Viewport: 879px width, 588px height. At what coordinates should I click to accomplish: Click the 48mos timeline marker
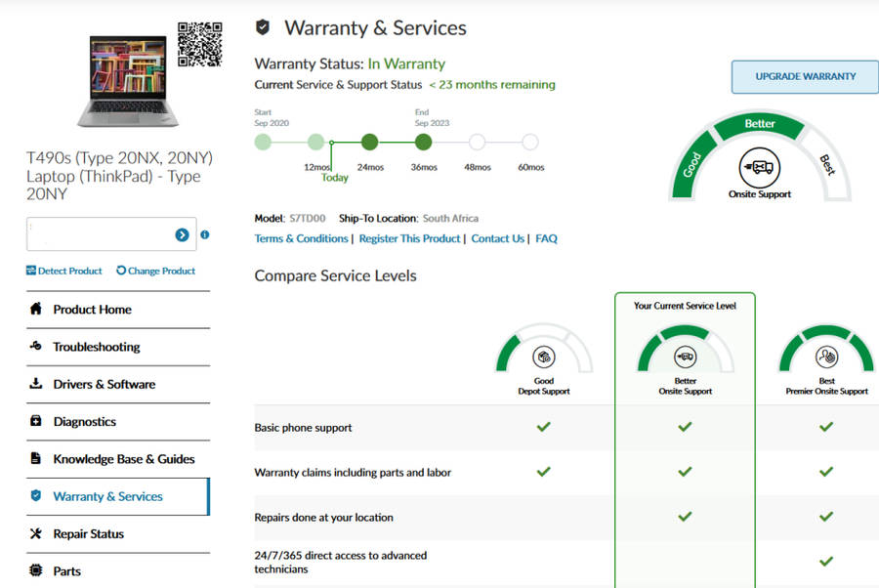point(477,143)
